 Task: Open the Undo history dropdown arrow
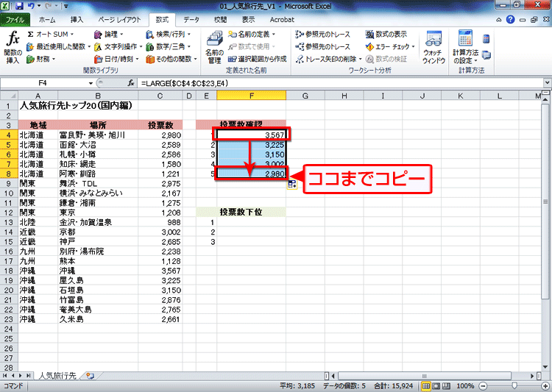(39, 6)
